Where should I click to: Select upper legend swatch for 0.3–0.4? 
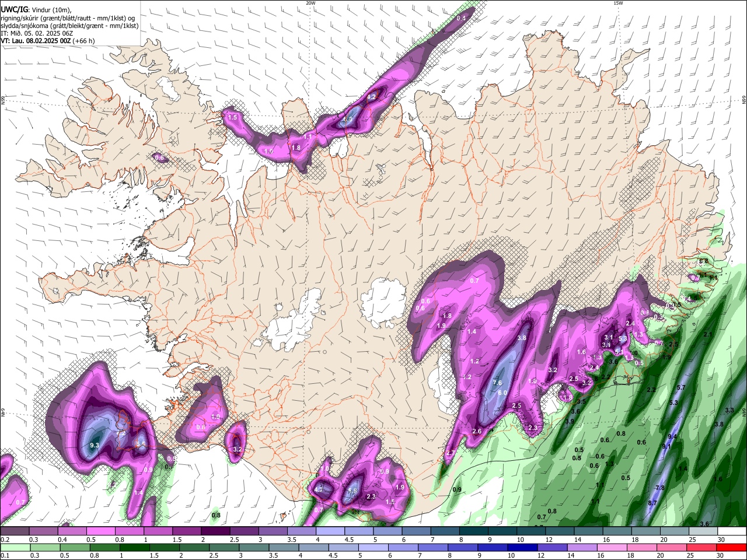44,531
